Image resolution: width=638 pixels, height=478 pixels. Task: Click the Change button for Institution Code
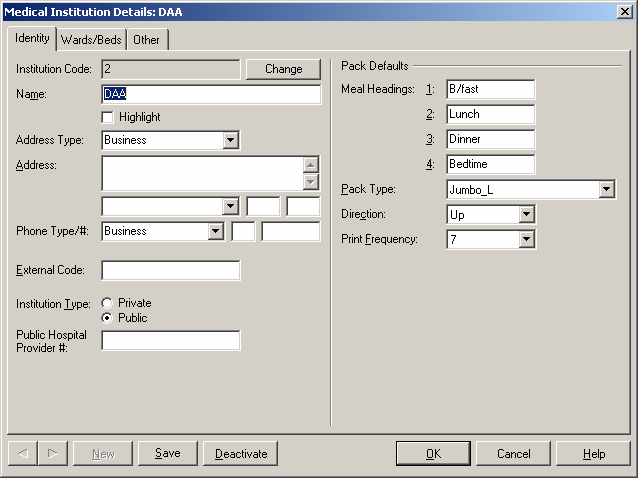click(283, 69)
